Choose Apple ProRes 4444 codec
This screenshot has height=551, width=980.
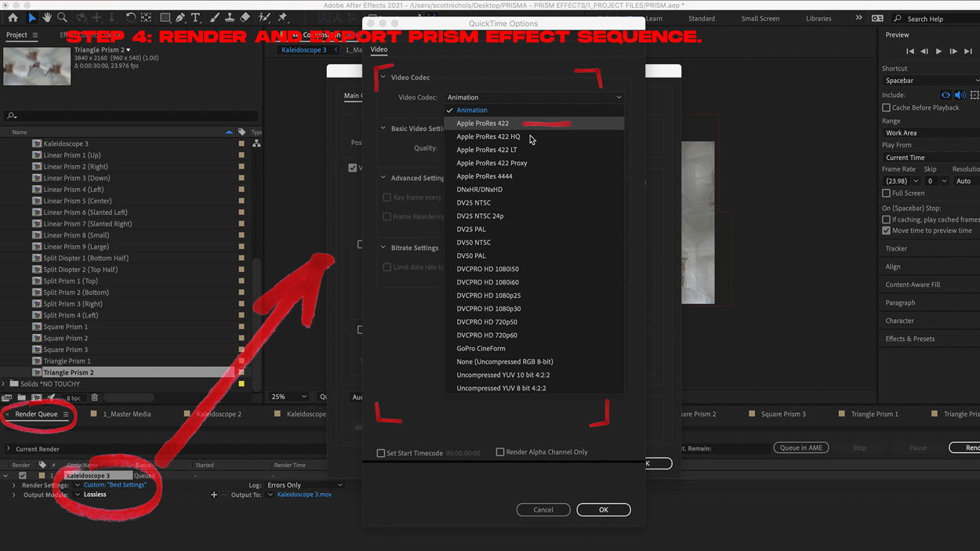(534, 176)
